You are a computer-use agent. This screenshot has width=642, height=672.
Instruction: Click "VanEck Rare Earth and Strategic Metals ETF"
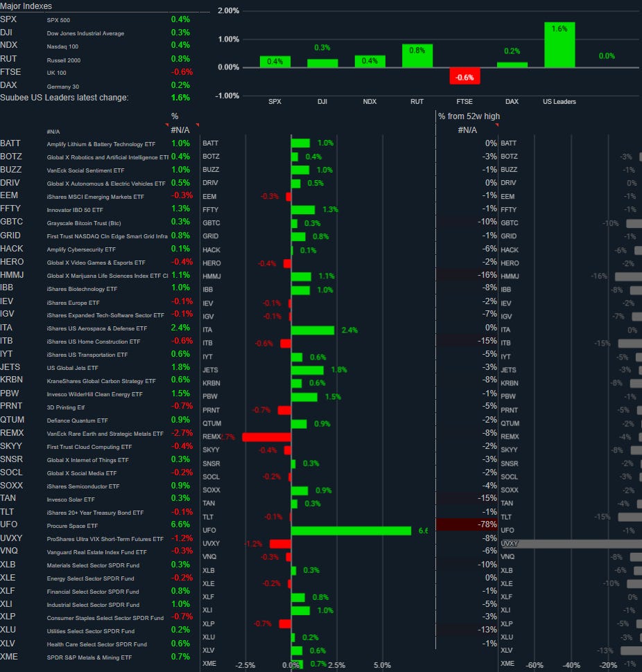click(105, 434)
